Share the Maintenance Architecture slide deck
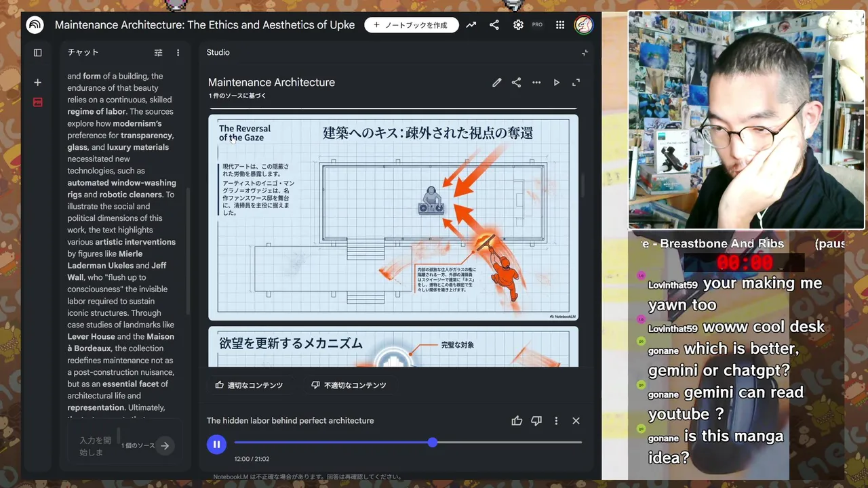This screenshot has height=488, width=868. point(517,83)
